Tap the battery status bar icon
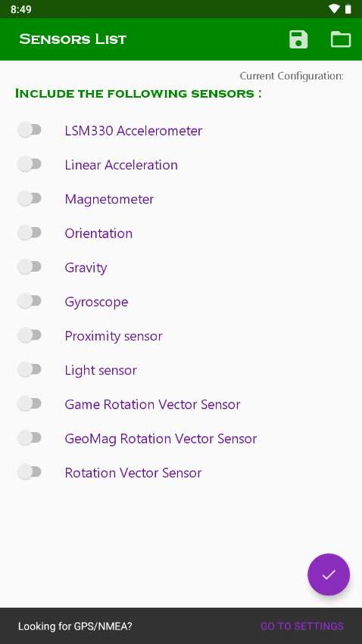The height and width of the screenshot is (644, 362). 348,8
